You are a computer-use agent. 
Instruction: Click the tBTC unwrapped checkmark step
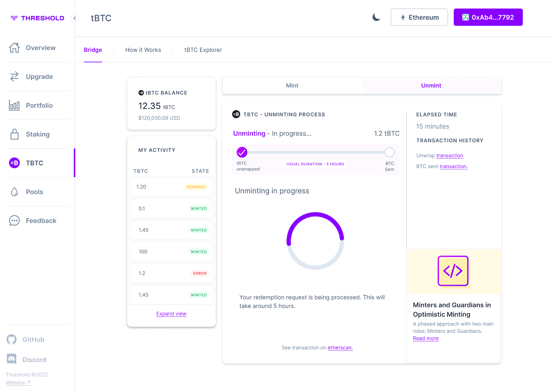[x=242, y=152]
